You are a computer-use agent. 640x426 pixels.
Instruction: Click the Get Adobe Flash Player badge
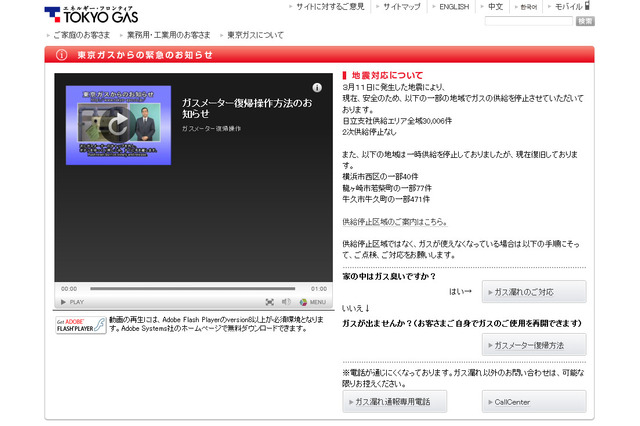(80, 325)
